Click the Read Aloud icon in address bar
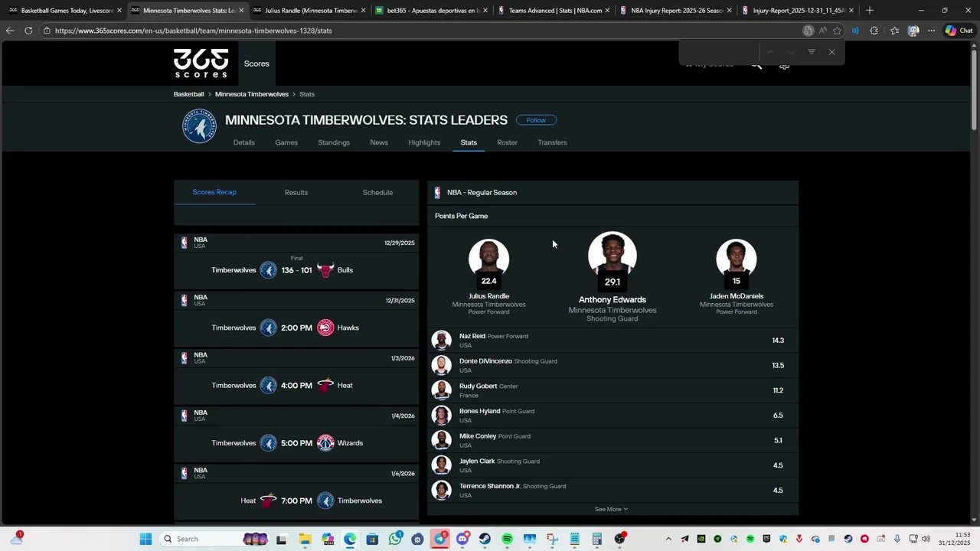 coord(823,31)
